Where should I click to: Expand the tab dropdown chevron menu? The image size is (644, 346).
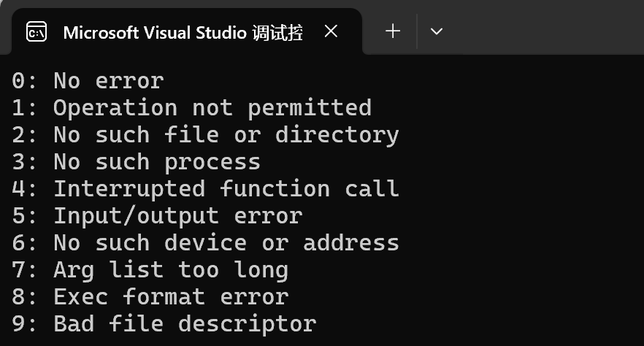click(436, 31)
